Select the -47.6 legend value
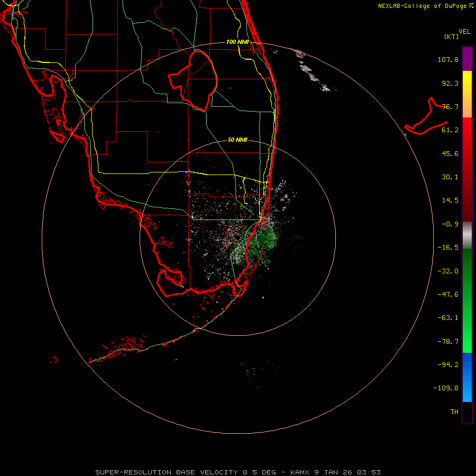Viewport: 476px width, 476px height. point(448,295)
